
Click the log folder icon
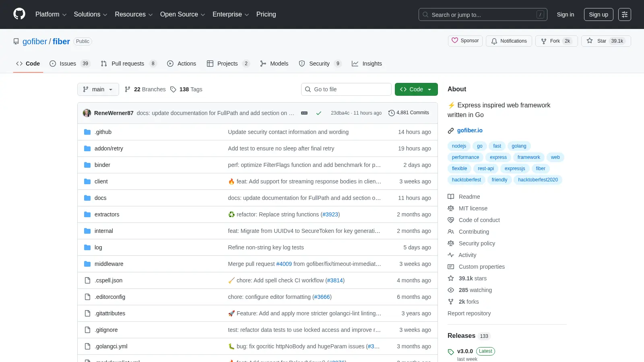tap(87, 247)
